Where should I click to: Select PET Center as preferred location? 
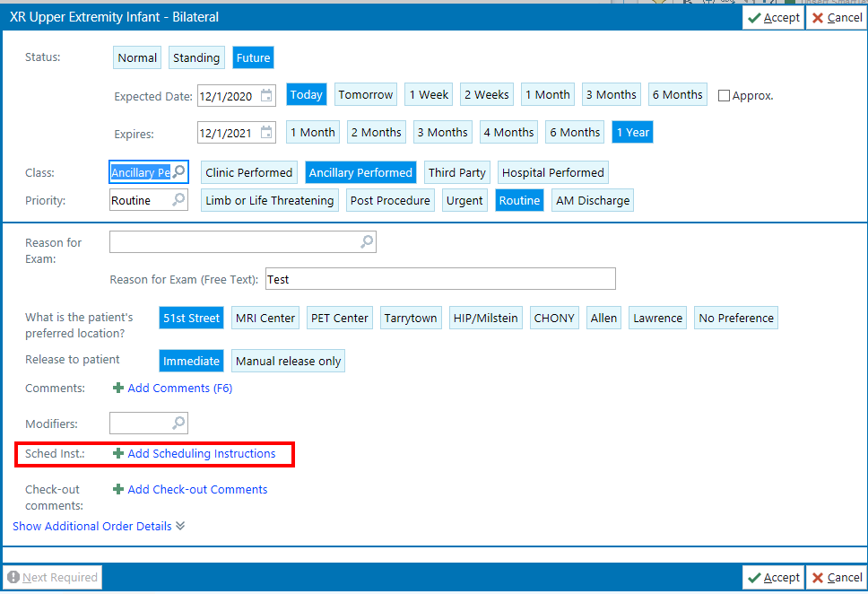339,318
